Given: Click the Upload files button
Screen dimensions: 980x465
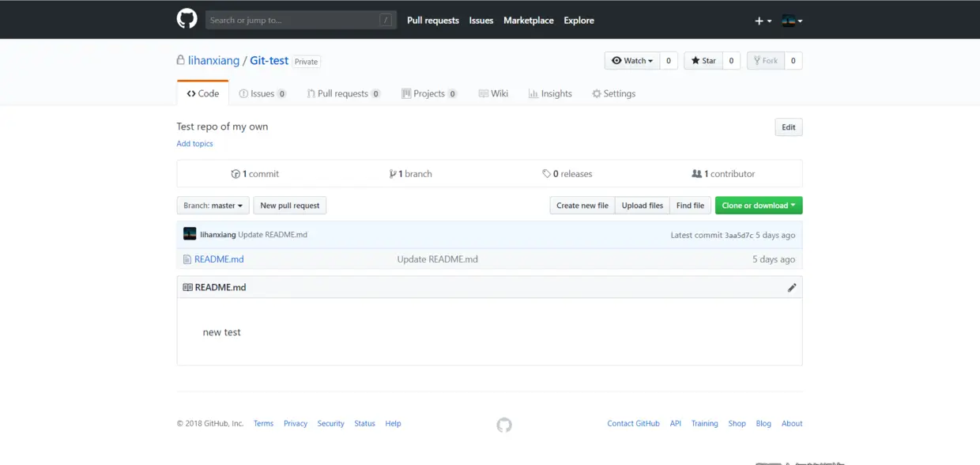Looking at the screenshot, I should [x=643, y=206].
